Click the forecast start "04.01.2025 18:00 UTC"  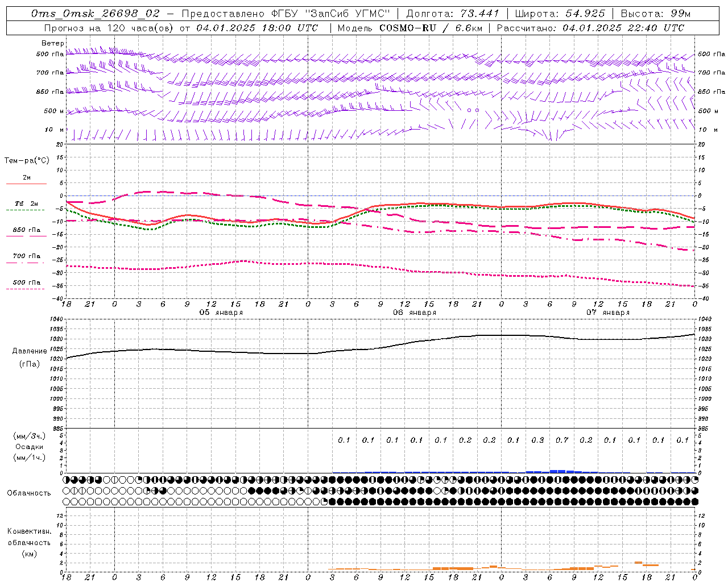(257, 28)
